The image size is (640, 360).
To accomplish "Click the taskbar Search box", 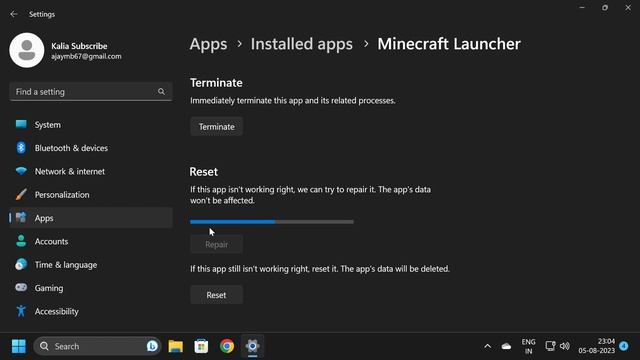I will (97, 346).
